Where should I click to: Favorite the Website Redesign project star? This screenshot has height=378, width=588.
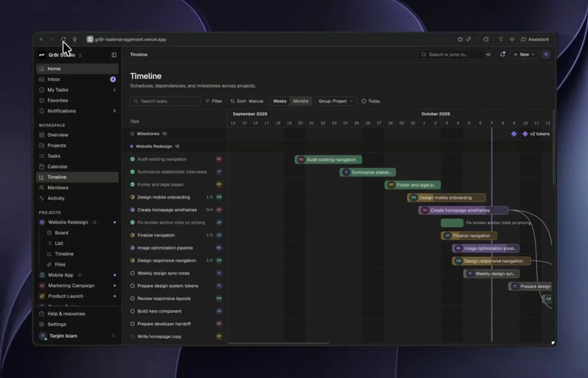[x=95, y=222]
